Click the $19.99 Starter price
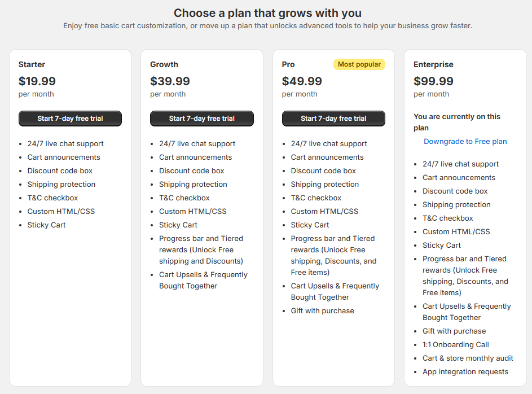532x394 pixels. [x=37, y=81]
